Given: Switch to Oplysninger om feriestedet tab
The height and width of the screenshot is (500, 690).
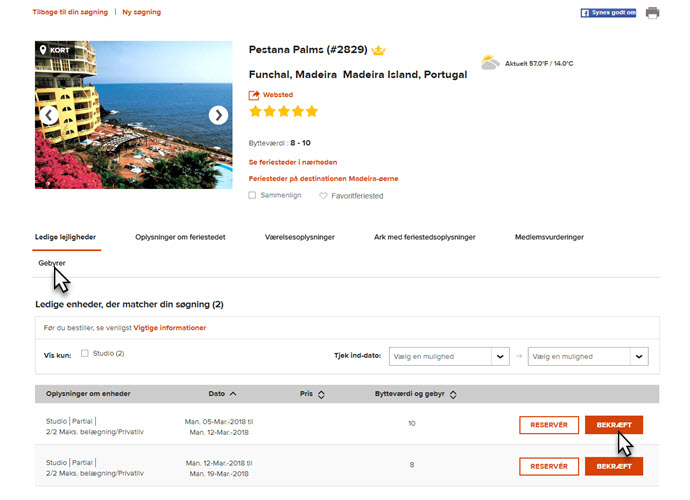Looking at the screenshot, I should pyautogui.click(x=180, y=237).
